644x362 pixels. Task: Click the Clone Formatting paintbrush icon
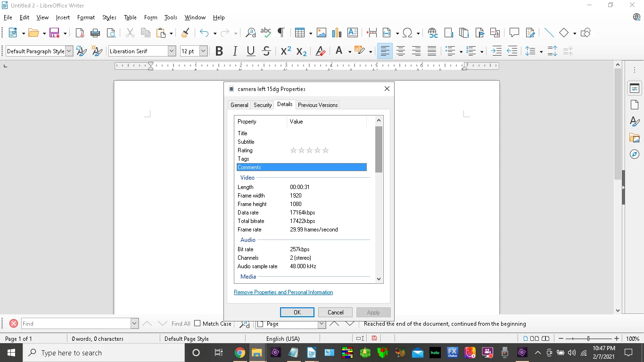[185, 33]
